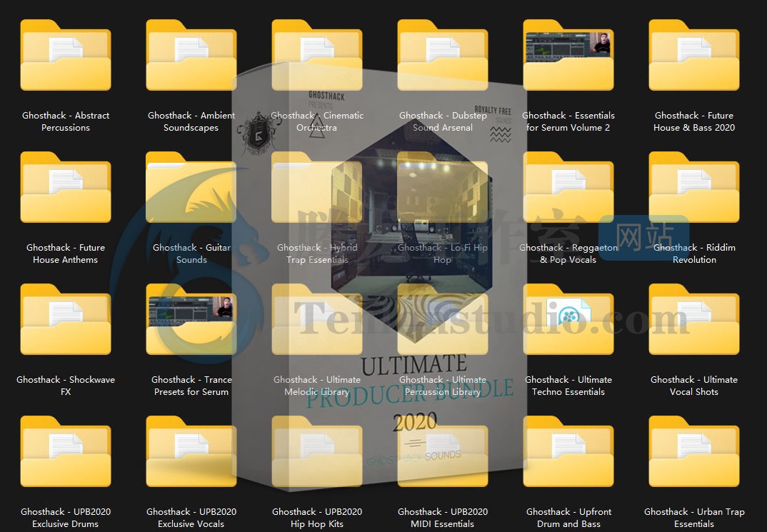Click 'Ghosthack - Urban Trap Essentials' name
The height and width of the screenshot is (532, 767).
click(694, 517)
